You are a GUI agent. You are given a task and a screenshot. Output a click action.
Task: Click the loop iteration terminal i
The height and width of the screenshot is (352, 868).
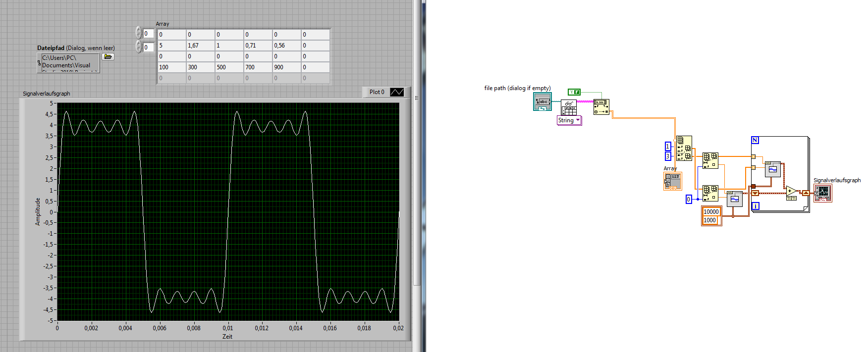coord(756,206)
